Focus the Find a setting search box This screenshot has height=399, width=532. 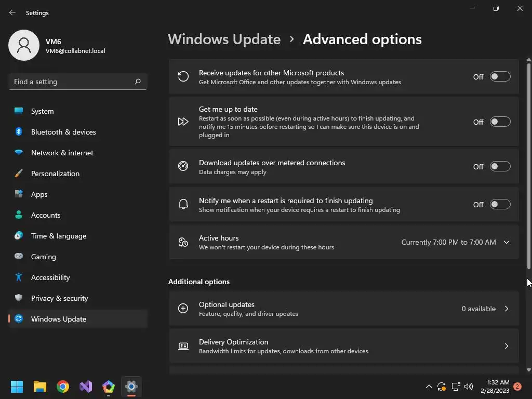tap(78, 82)
